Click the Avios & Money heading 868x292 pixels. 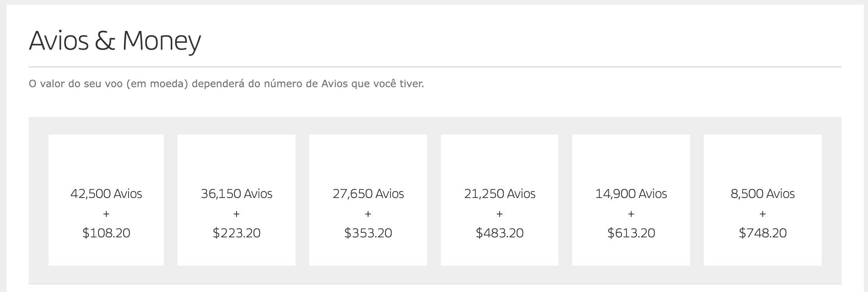click(x=115, y=41)
